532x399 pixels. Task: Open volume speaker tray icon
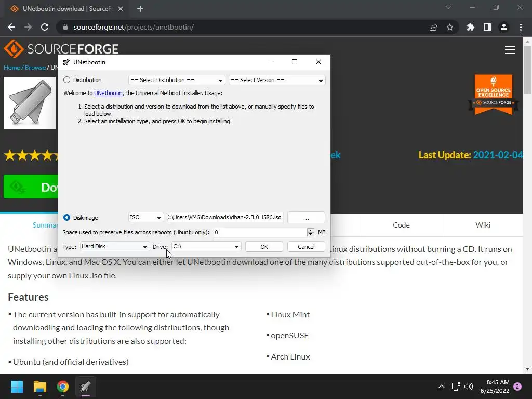click(469, 387)
